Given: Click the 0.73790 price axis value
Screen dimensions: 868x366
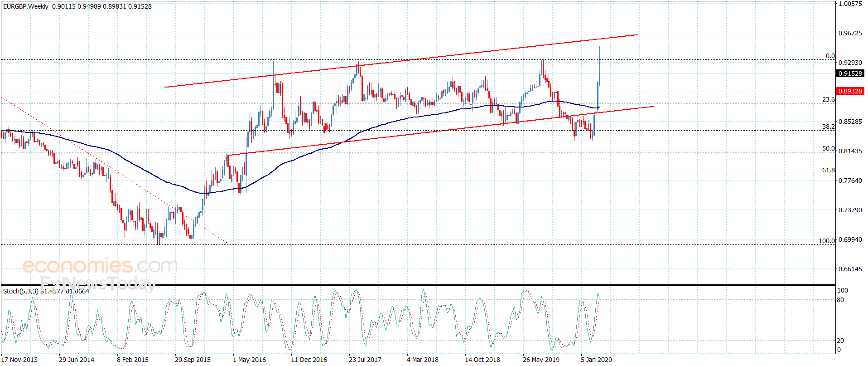Looking at the screenshot, I should [x=850, y=210].
